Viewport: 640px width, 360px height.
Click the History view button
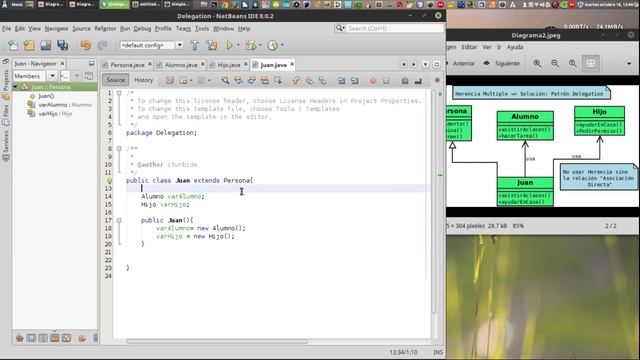point(143,80)
